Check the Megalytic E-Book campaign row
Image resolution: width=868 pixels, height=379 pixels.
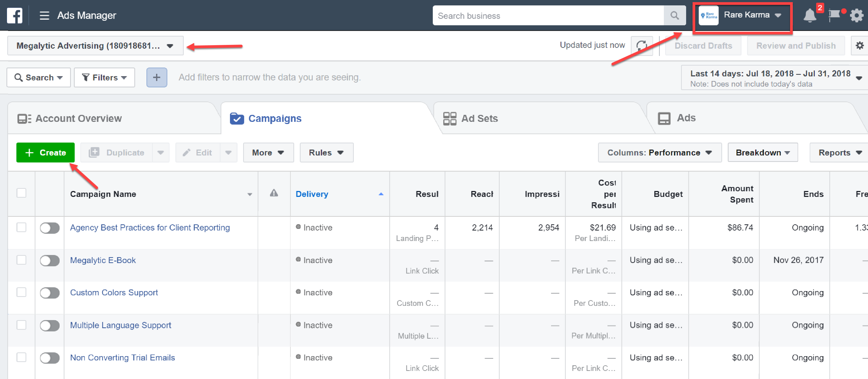(21, 260)
